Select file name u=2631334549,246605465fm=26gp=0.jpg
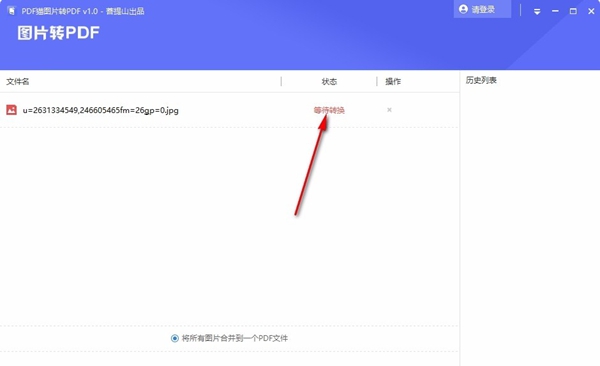This screenshot has height=366, width=600. (x=101, y=110)
